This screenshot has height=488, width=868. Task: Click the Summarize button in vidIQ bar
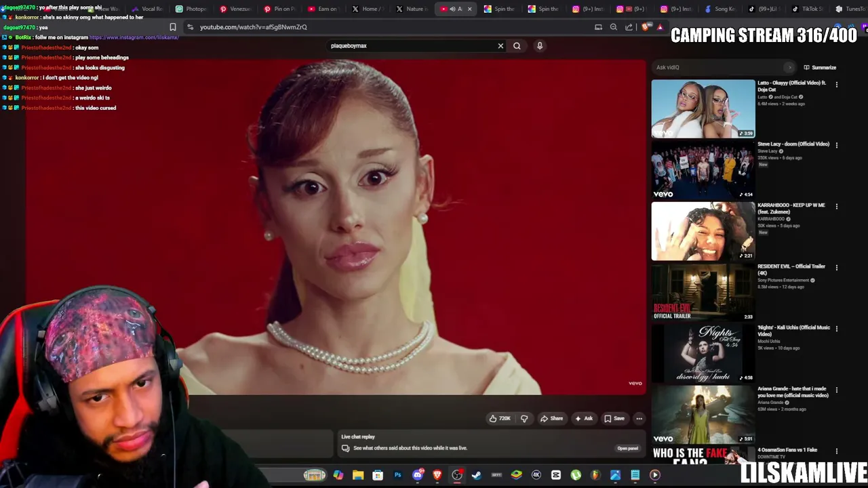(820, 68)
